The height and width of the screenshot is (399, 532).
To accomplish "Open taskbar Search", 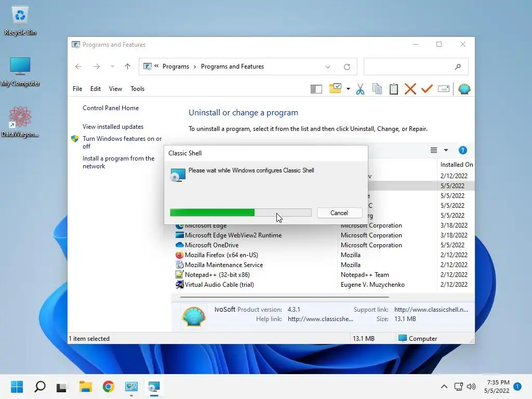I will [x=39, y=387].
